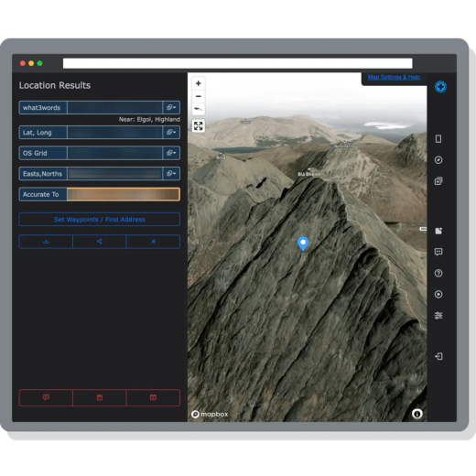
Task: Open the help question mark icon
Action: (x=438, y=273)
